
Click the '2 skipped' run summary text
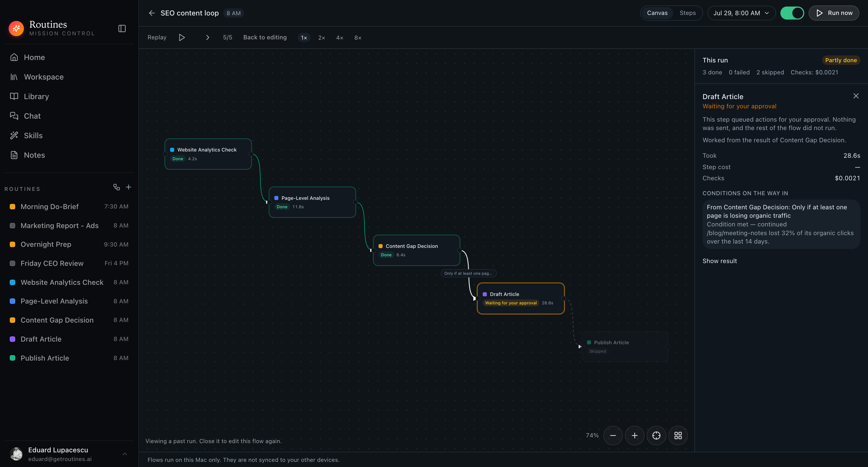(770, 72)
